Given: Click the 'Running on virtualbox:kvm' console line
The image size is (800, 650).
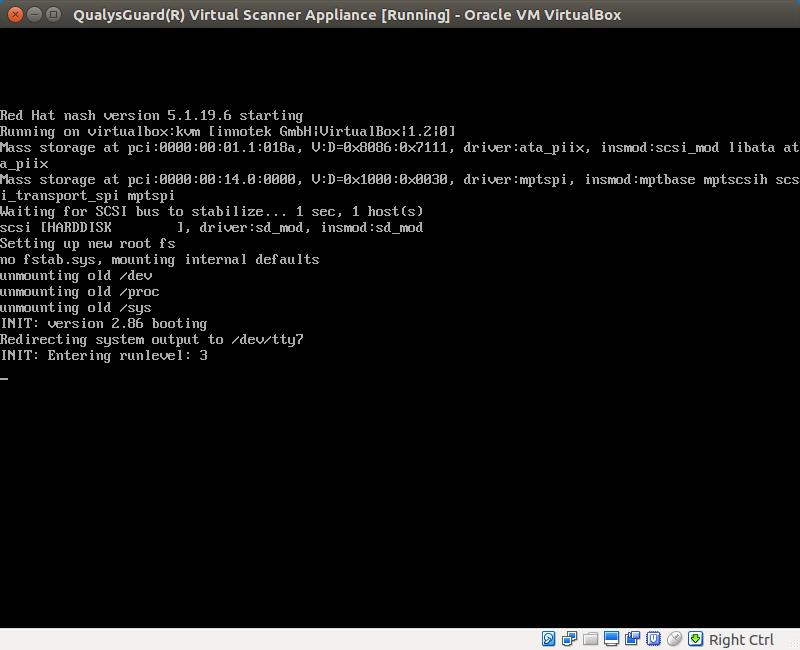Looking at the screenshot, I should tap(228, 132).
